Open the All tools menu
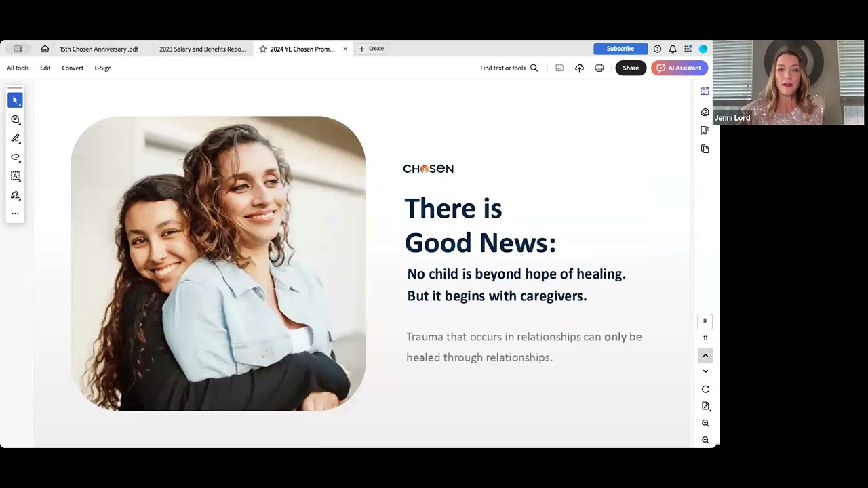The height and width of the screenshot is (488, 868). tap(18, 68)
